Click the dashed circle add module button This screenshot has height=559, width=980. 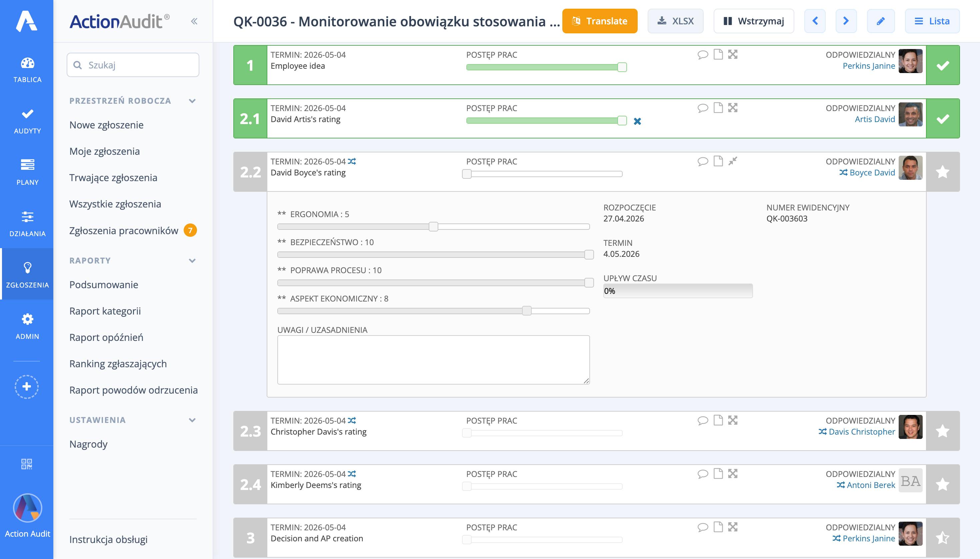click(x=26, y=387)
